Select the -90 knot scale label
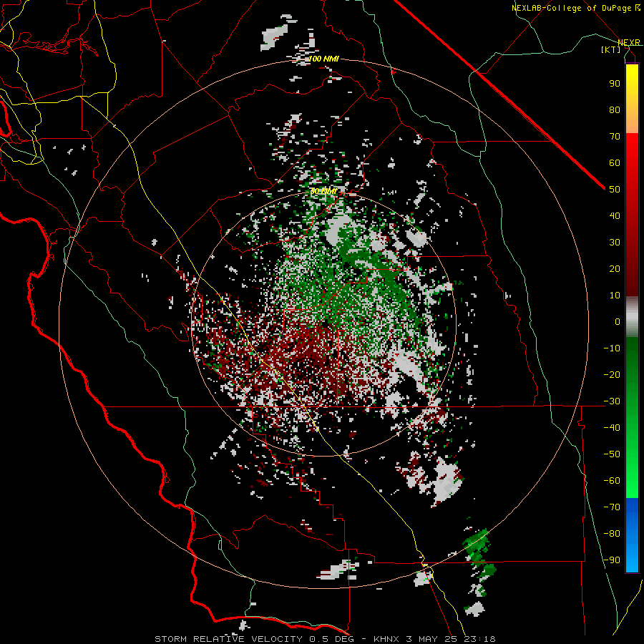 612,560
